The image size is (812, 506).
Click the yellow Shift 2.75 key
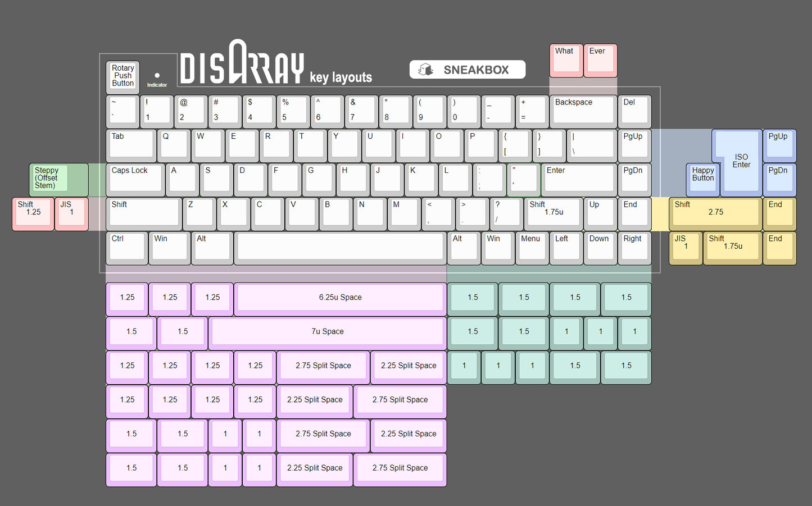[715, 212]
